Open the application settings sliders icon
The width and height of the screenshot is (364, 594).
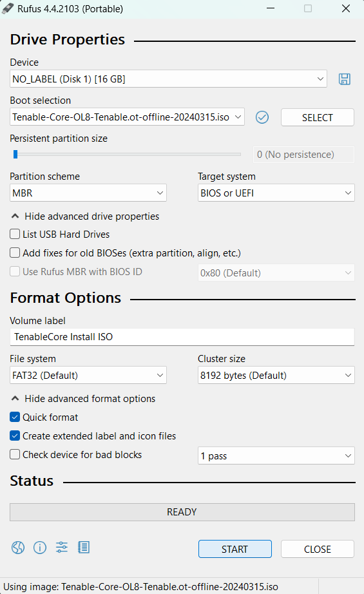(x=62, y=548)
